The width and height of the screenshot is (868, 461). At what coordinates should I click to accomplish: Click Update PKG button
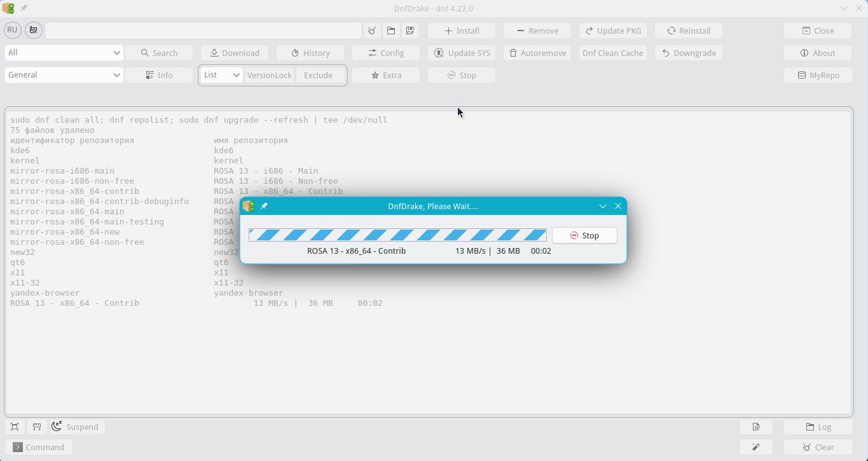tap(613, 31)
